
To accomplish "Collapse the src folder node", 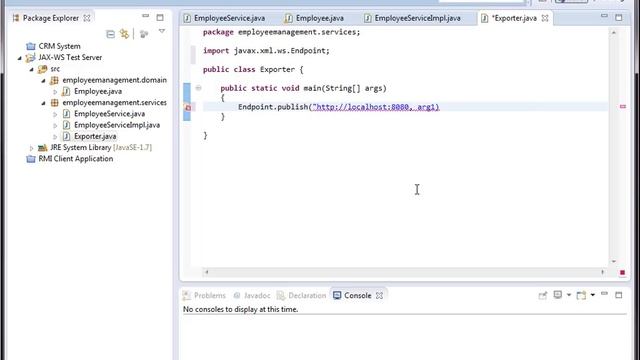I will tap(31, 69).
